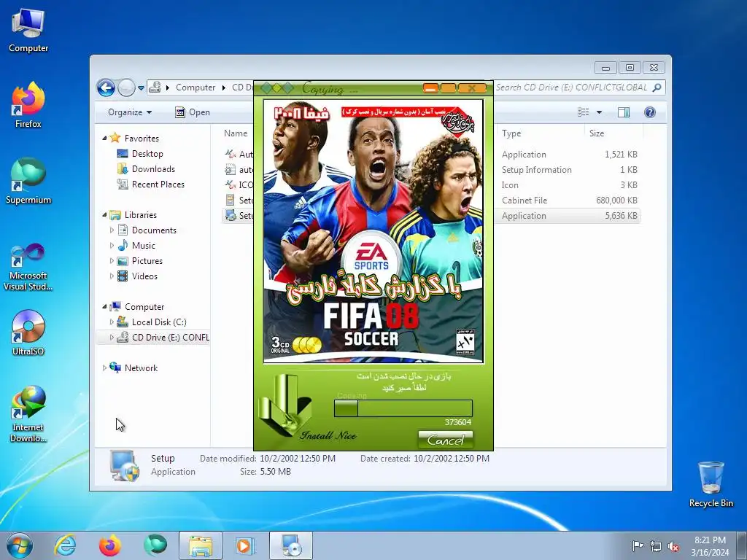Open Supermium from the taskbar
The height and width of the screenshot is (560, 747).
[155, 545]
